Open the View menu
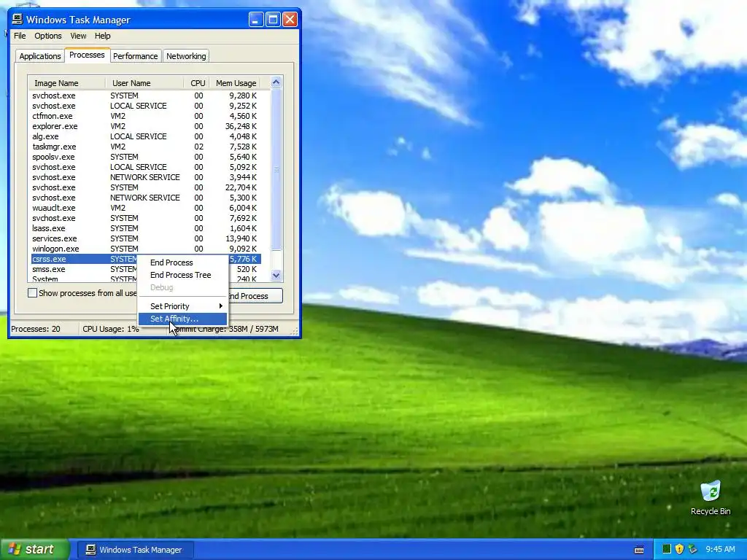747x560 pixels. click(78, 36)
